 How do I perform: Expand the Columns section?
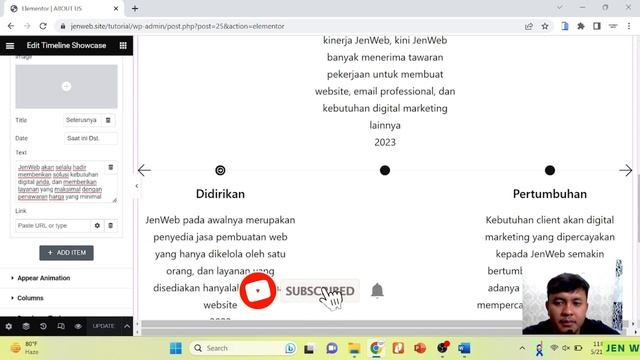(x=30, y=298)
